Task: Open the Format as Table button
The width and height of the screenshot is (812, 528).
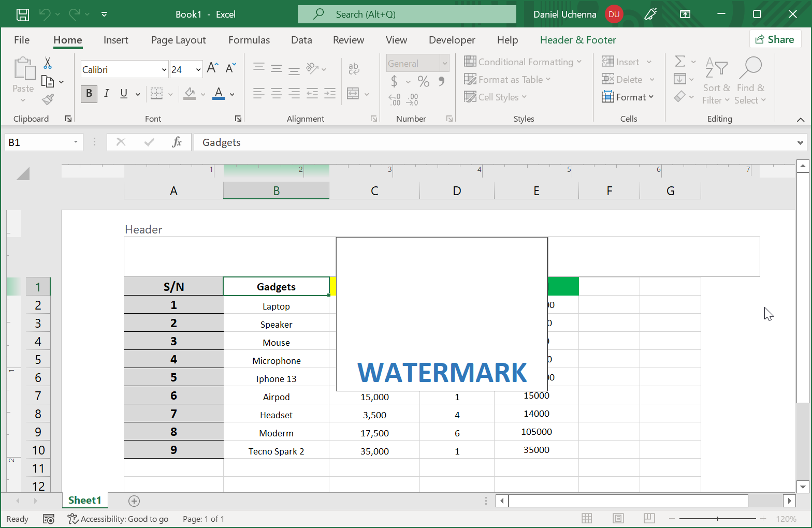Action: pyautogui.click(x=508, y=80)
